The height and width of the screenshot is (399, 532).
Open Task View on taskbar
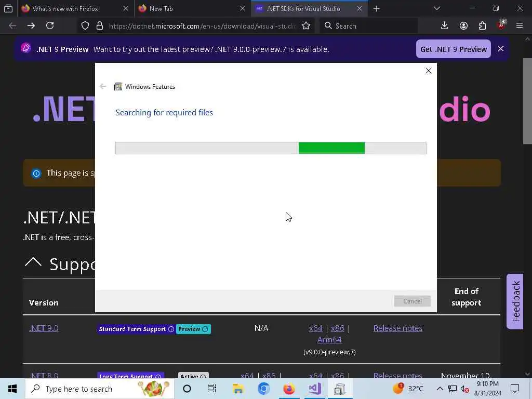[x=212, y=389]
